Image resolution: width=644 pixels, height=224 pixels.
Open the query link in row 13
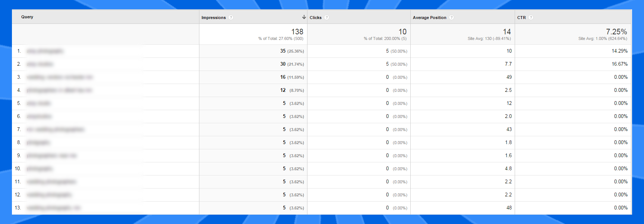(x=53, y=208)
